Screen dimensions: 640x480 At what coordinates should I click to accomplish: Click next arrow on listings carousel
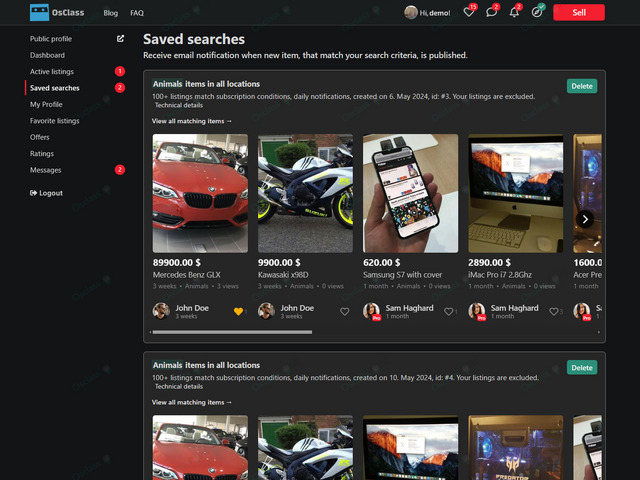click(x=585, y=219)
